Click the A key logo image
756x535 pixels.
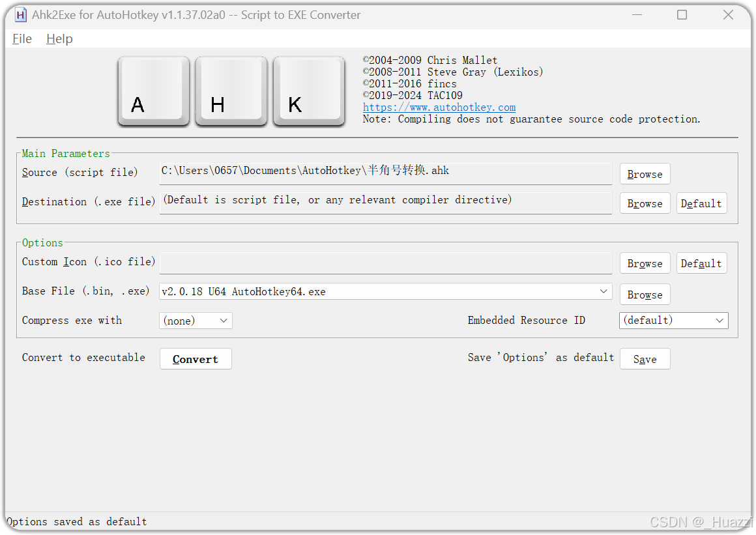(x=153, y=92)
